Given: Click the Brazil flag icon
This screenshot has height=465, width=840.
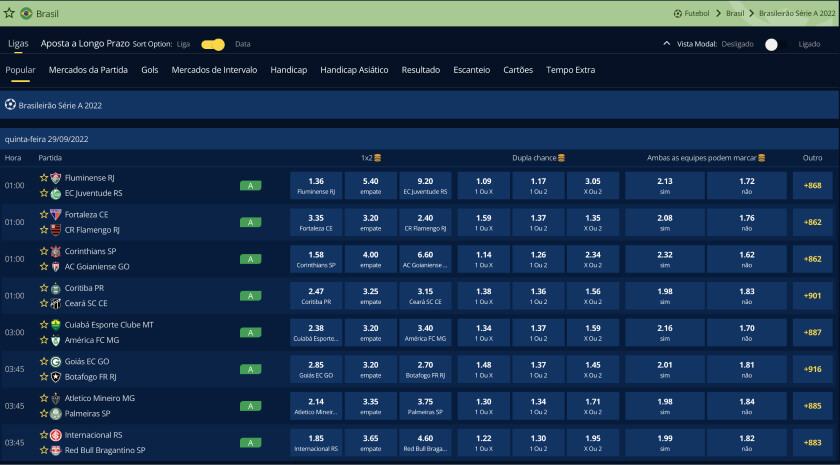Looking at the screenshot, I should (x=26, y=13).
